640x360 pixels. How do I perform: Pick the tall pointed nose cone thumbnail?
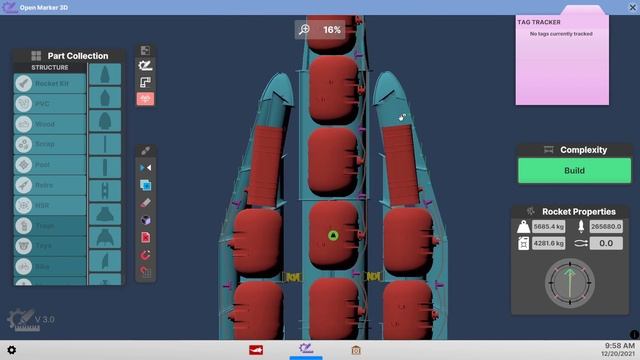coord(105,74)
